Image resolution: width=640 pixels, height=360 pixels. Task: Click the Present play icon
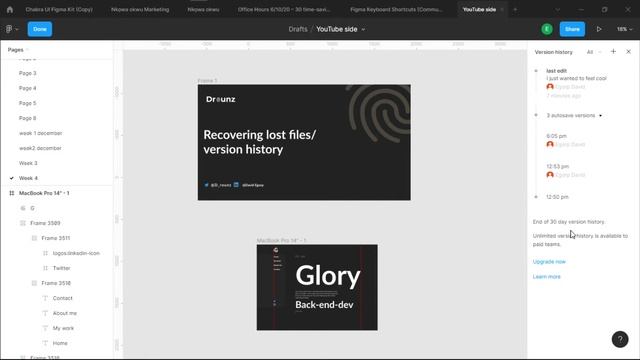599,29
